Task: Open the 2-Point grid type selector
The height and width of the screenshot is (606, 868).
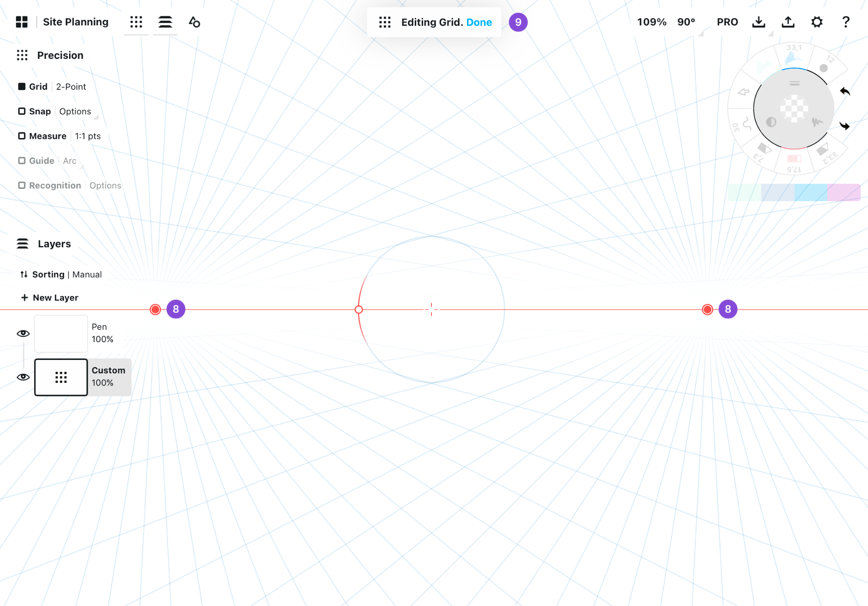Action: 71,86
